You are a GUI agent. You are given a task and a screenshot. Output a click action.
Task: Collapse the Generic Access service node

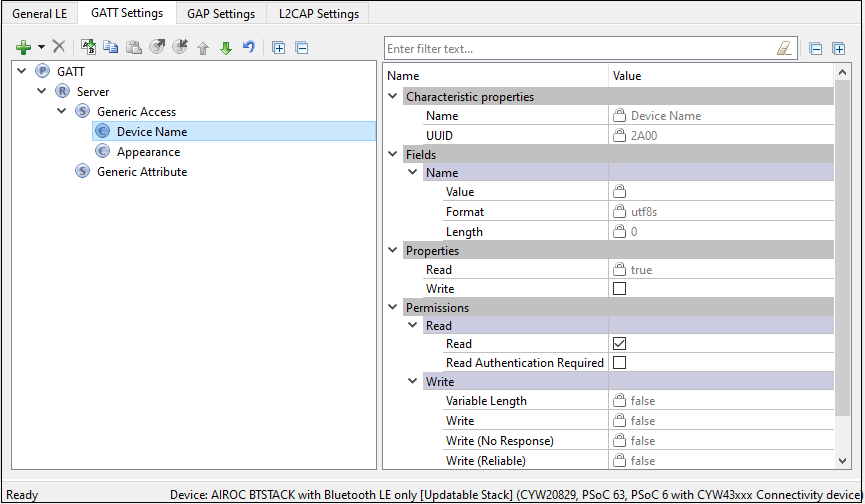click(62, 112)
